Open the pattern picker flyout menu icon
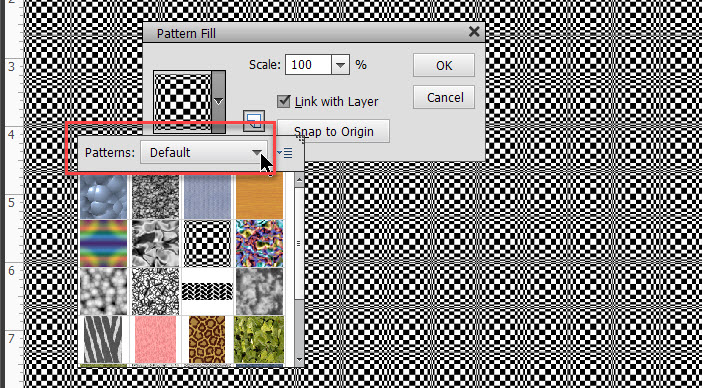 (x=285, y=153)
